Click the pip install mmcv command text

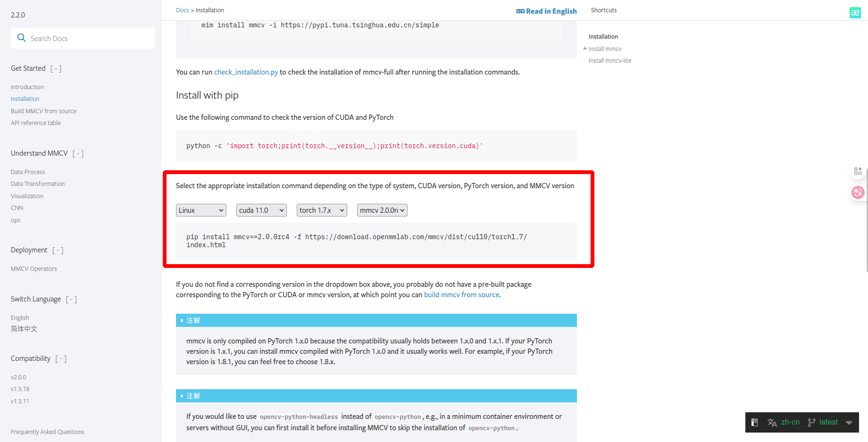[357, 241]
